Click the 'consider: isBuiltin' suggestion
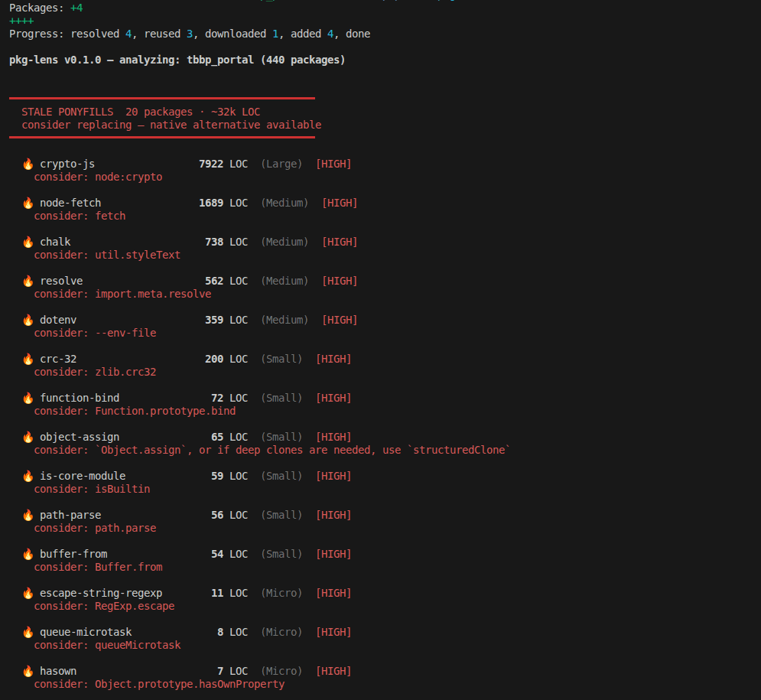This screenshot has width=761, height=700. pyautogui.click(x=92, y=490)
